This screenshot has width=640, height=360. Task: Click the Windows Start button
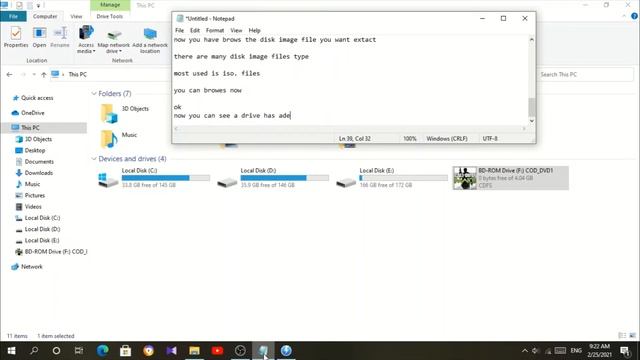[11, 351]
